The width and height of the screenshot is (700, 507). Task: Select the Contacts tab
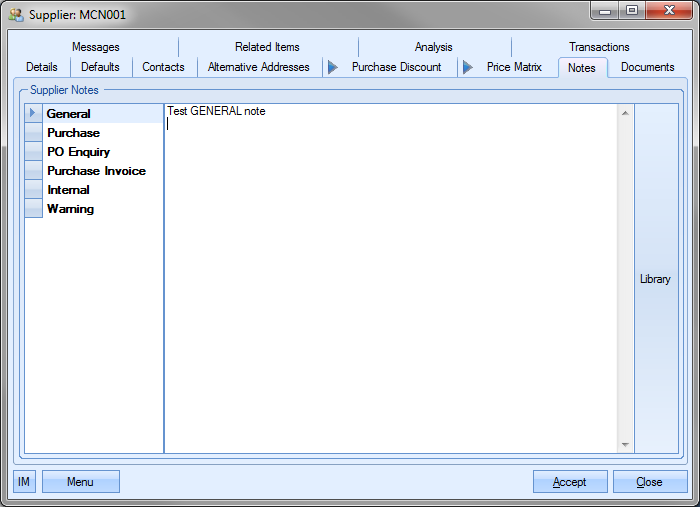(163, 67)
